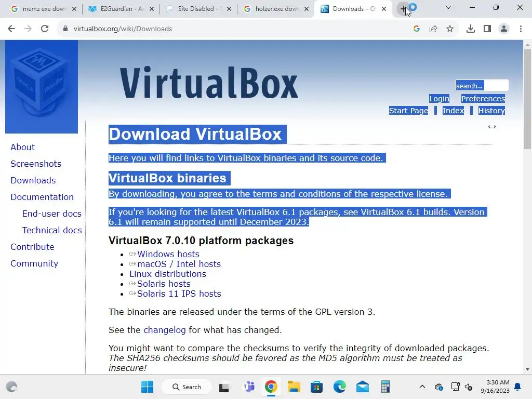This screenshot has width=532, height=399.
Task: Open notification bell in system tray
Action: click(x=518, y=387)
